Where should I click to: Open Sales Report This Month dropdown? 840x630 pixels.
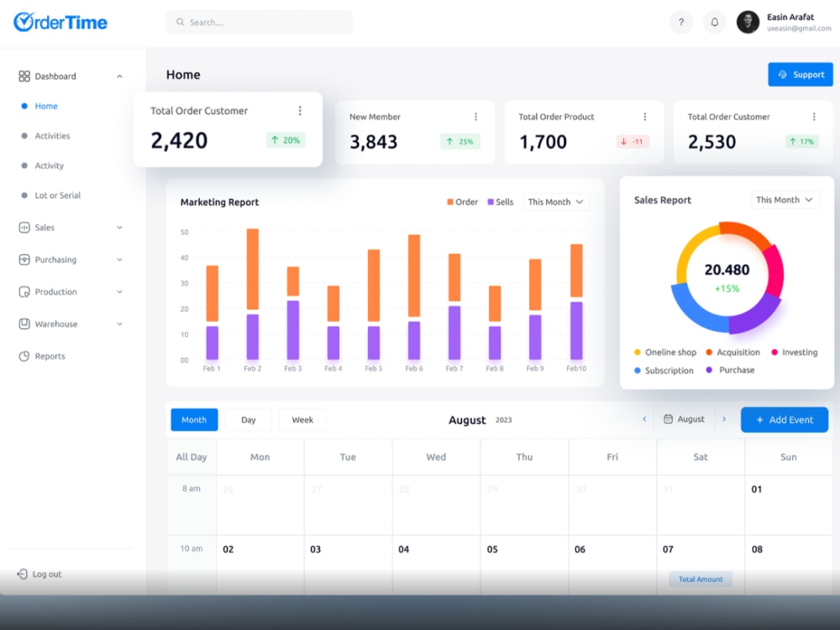point(785,200)
